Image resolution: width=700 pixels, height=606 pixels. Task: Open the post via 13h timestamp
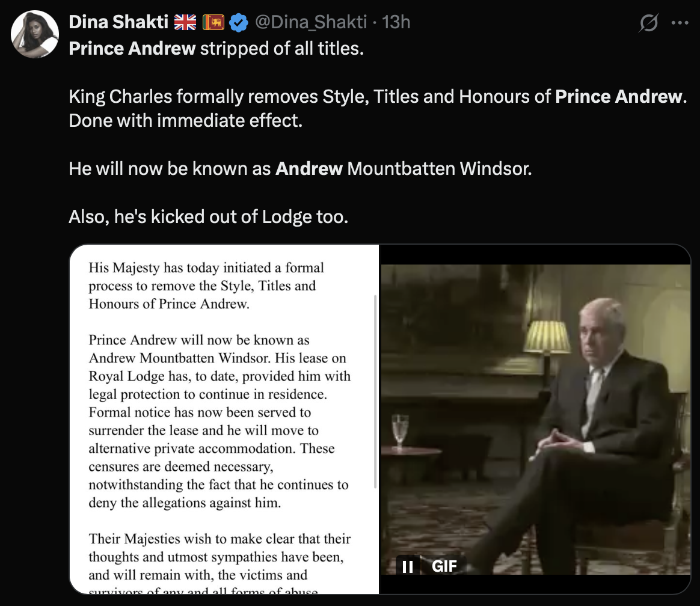[x=396, y=23]
